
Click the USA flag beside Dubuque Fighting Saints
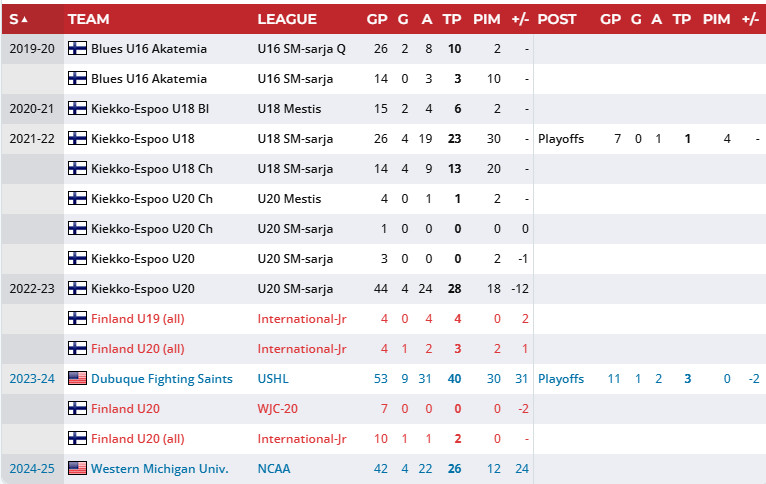[77, 379]
